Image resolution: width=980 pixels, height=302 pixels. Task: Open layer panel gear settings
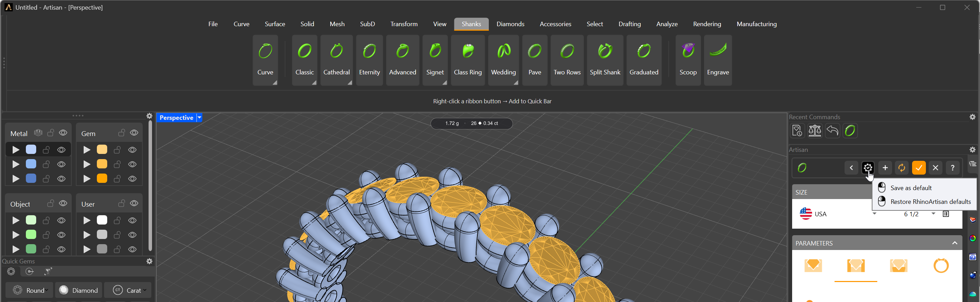[150, 116]
